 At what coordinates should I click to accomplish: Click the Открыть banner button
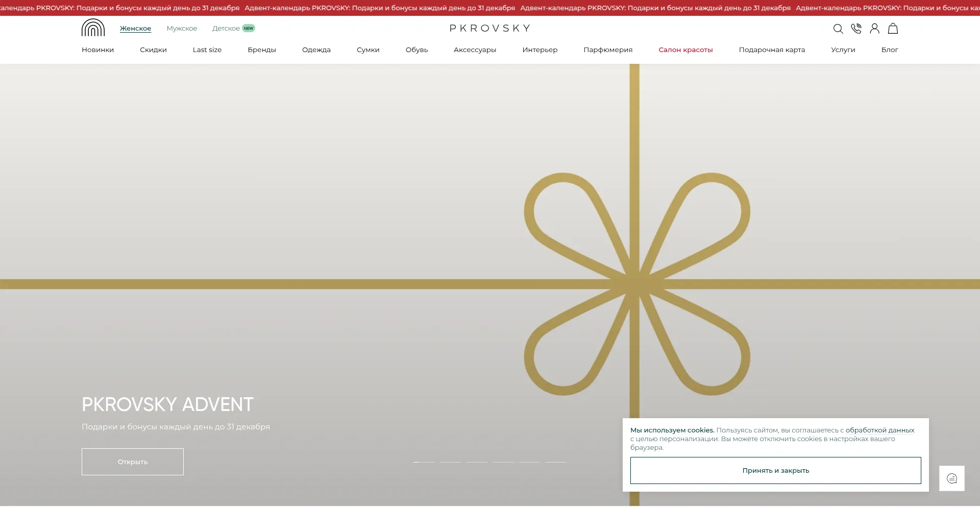133,462
